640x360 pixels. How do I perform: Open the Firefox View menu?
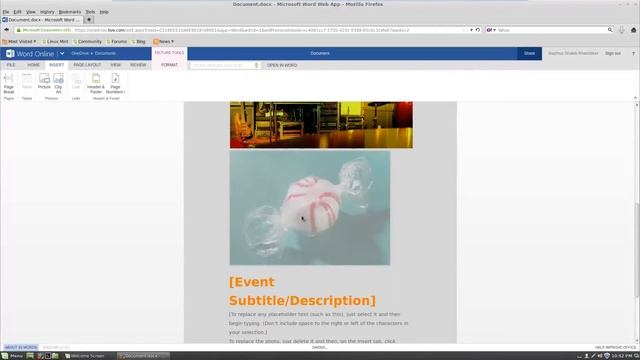click(31, 12)
